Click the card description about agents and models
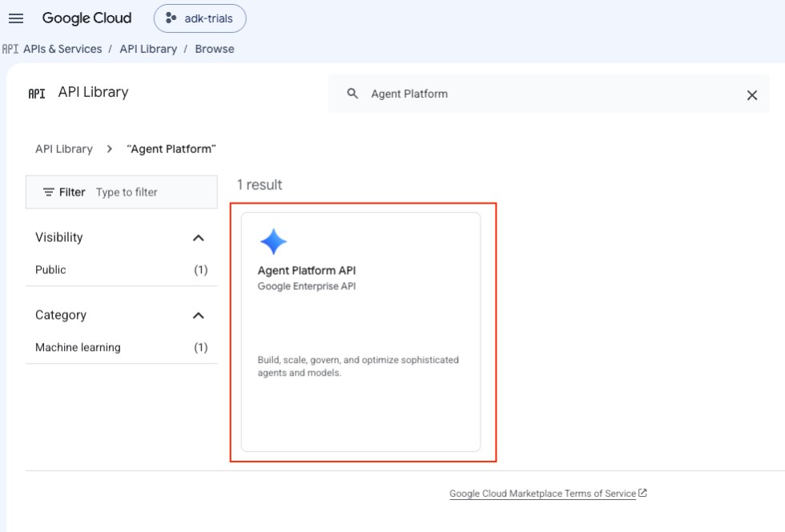The width and height of the screenshot is (785, 532). pyautogui.click(x=358, y=366)
